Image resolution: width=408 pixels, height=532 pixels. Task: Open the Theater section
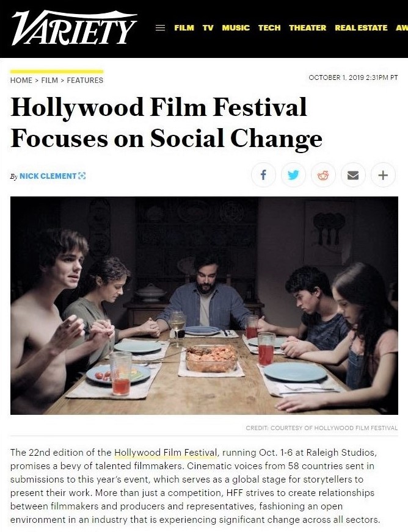click(x=308, y=27)
